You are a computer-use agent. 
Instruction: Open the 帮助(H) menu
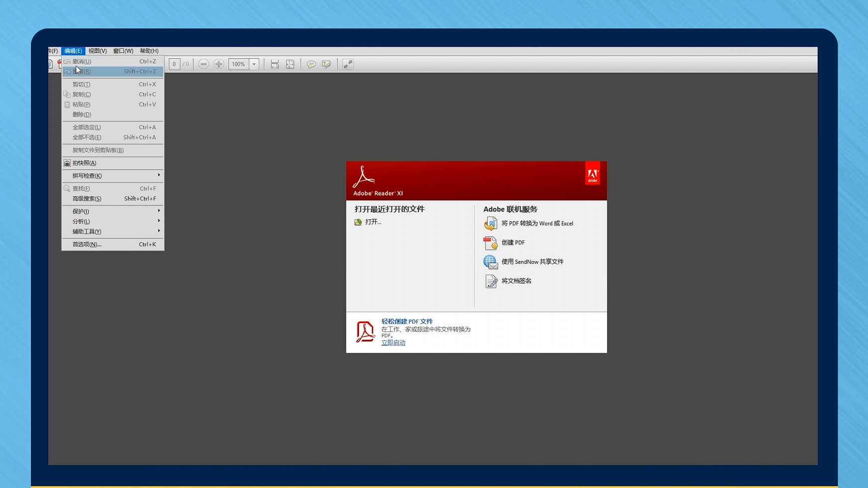149,51
